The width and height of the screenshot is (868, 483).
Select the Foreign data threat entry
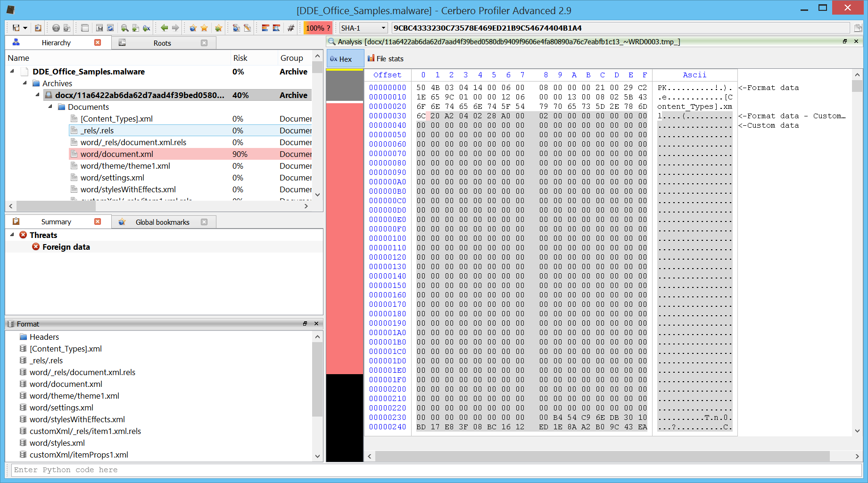click(x=66, y=247)
